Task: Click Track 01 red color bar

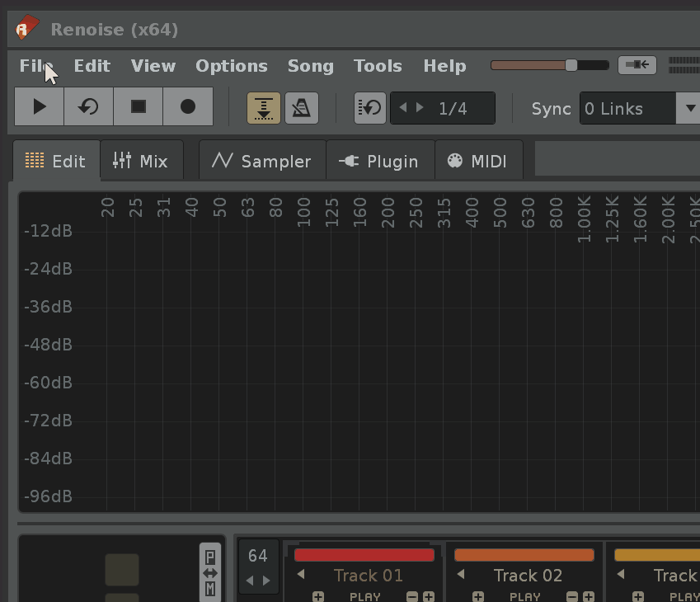Action: pos(364,555)
